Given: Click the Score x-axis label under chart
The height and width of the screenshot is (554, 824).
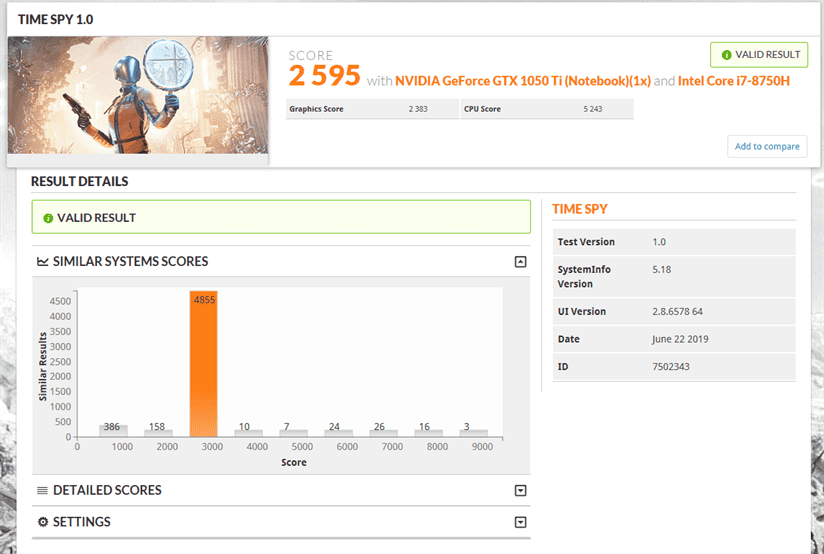Looking at the screenshot, I should point(294,463).
